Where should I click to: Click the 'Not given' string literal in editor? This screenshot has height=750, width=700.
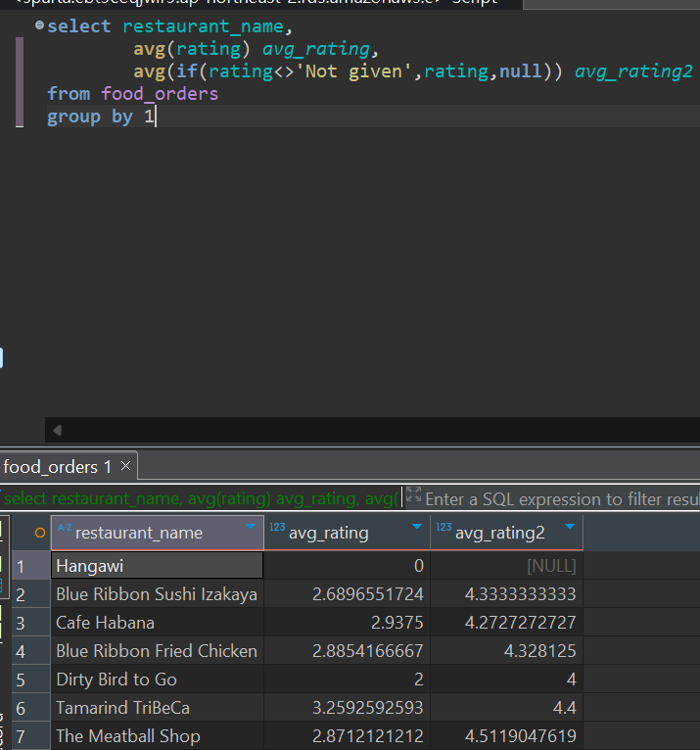pos(354,71)
